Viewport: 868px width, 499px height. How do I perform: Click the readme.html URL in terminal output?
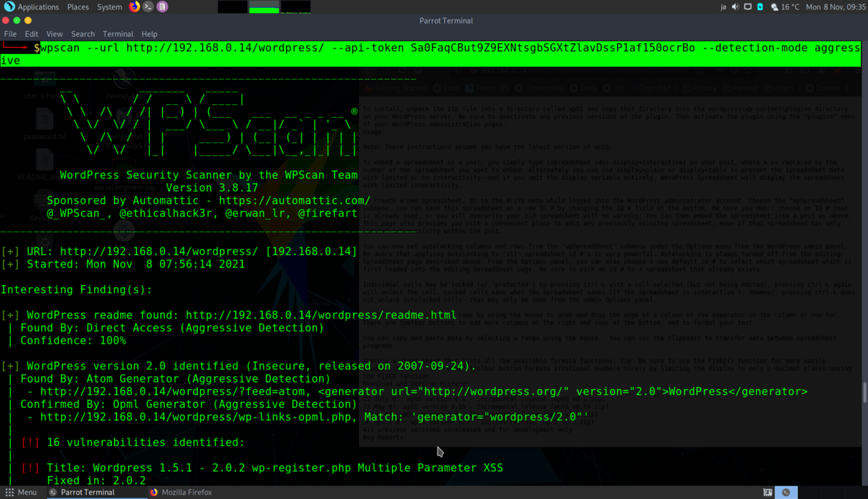pyautogui.click(x=321, y=315)
